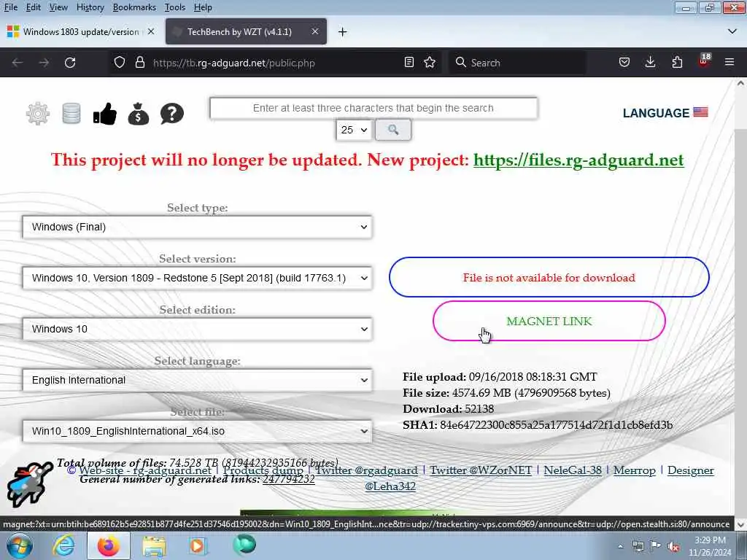The image size is (747, 560).
Task: Go back using the back arrow
Action: (x=18, y=63)
